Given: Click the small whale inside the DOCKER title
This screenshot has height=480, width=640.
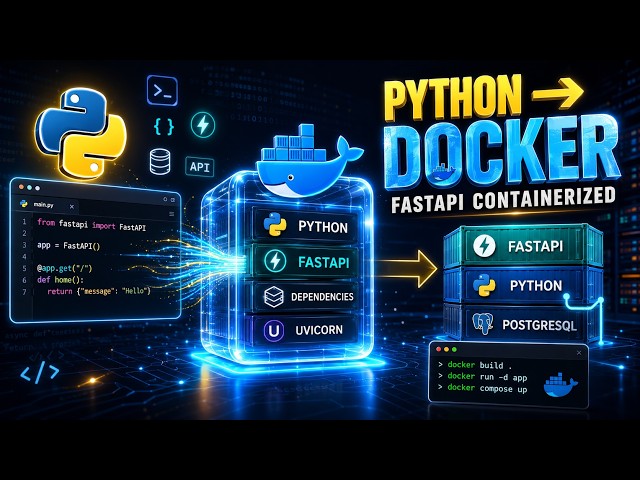Looking at the screenshot, I should point(444,173).
